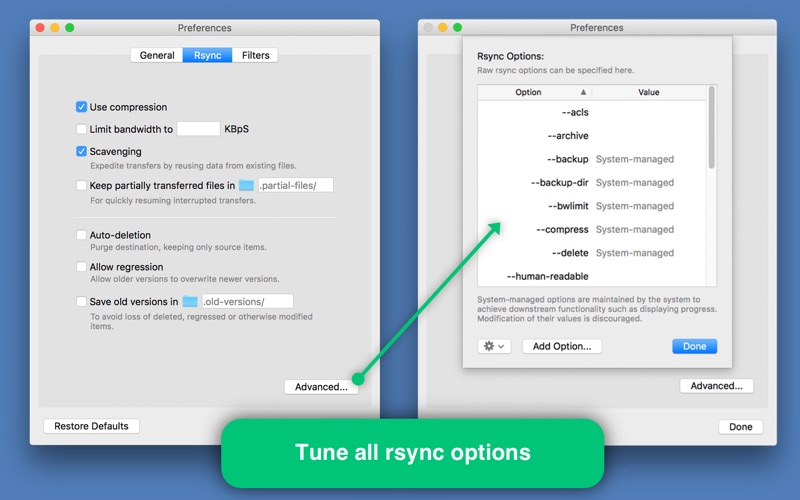Click the Add Option... button
800x500 pixels.
[x=562, y=346]
